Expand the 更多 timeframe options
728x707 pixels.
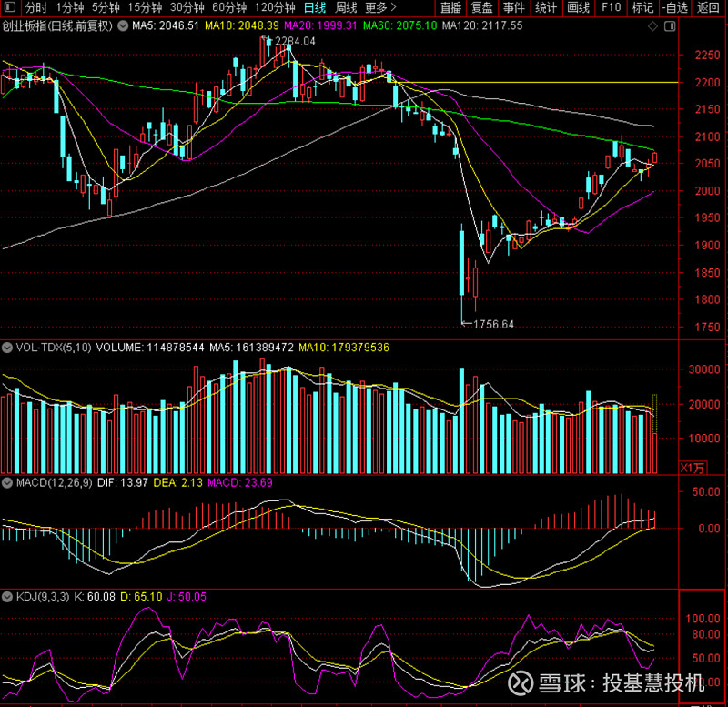point(378,7)
